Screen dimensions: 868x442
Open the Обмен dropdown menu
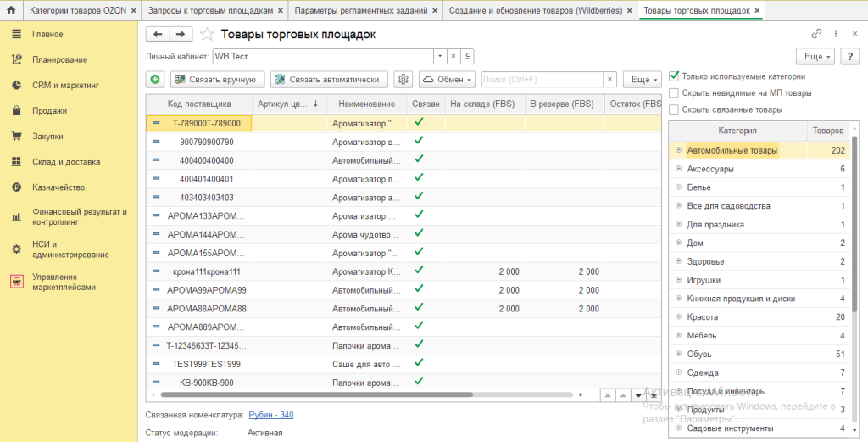point(447,79)
